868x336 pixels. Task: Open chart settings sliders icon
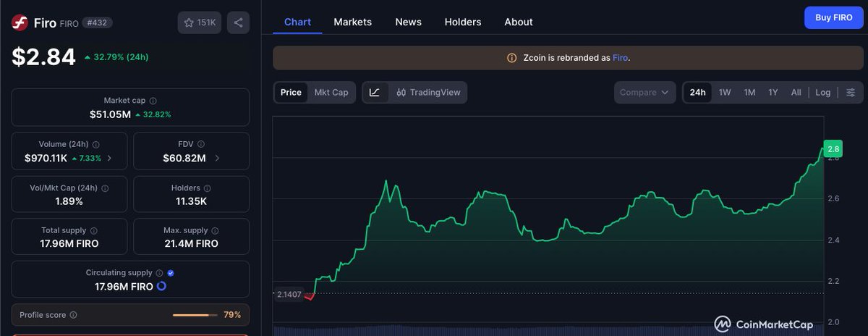coord(851,92)
